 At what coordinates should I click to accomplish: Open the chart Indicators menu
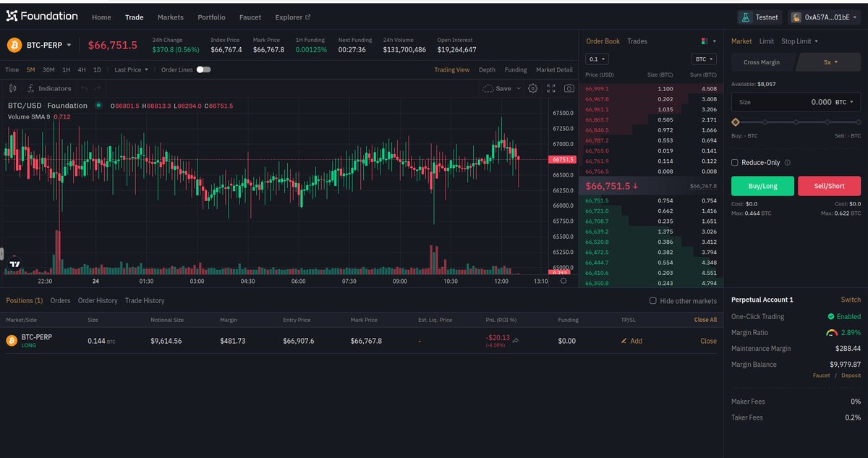pos(49,88)
